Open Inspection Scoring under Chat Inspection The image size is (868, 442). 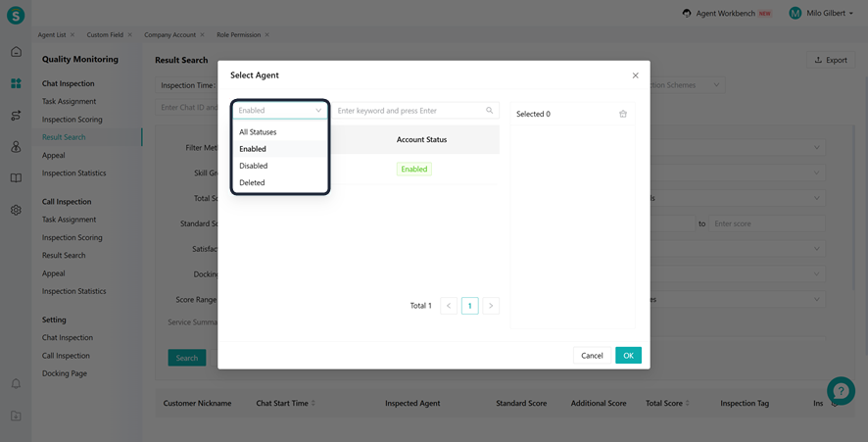(x=72, y=120)
